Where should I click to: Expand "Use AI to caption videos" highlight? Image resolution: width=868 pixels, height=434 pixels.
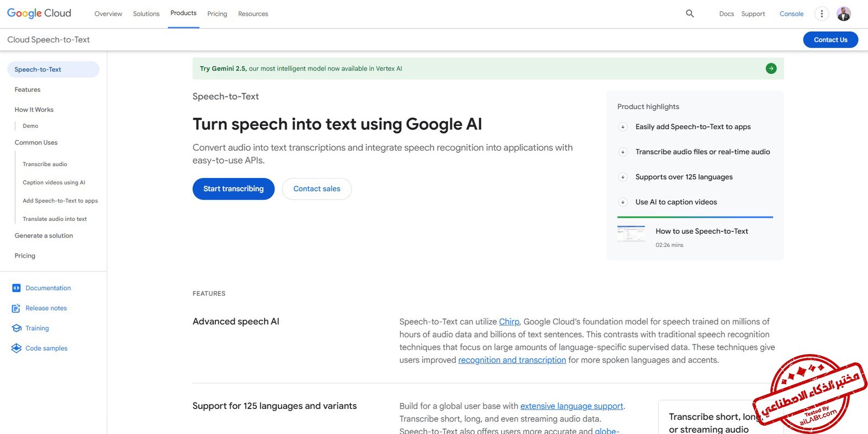point(623,202)
